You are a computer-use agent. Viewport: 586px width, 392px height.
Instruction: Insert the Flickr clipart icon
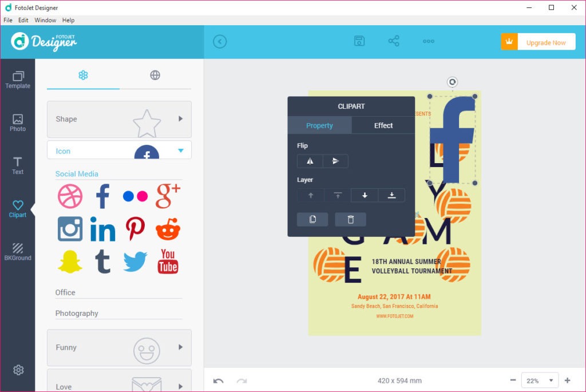(135, 196)
